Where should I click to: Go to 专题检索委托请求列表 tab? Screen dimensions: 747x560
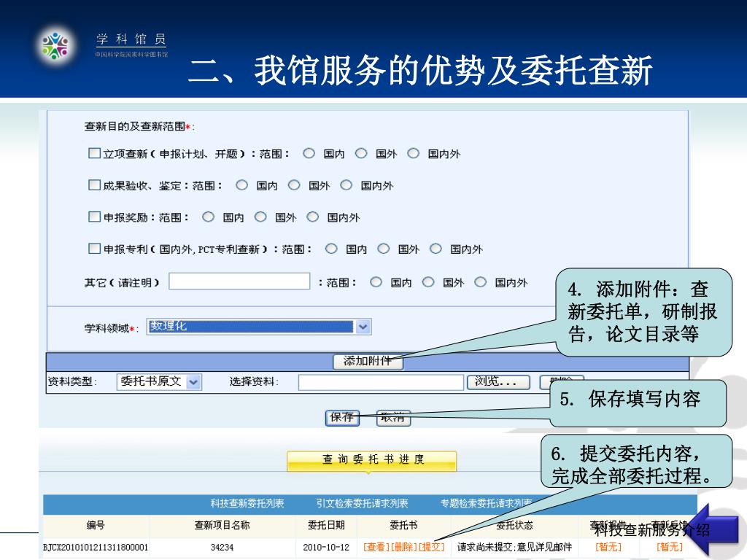(486, 503)
